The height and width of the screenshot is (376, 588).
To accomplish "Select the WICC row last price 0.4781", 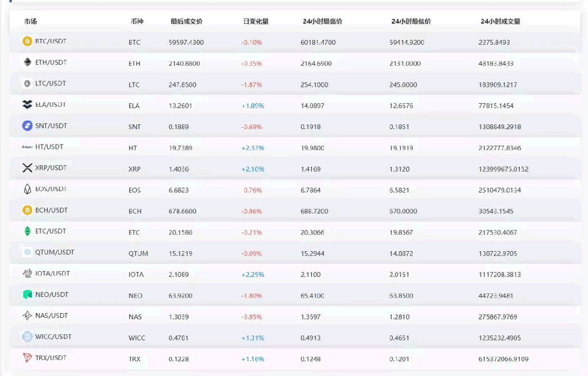I will click(179, 338).
